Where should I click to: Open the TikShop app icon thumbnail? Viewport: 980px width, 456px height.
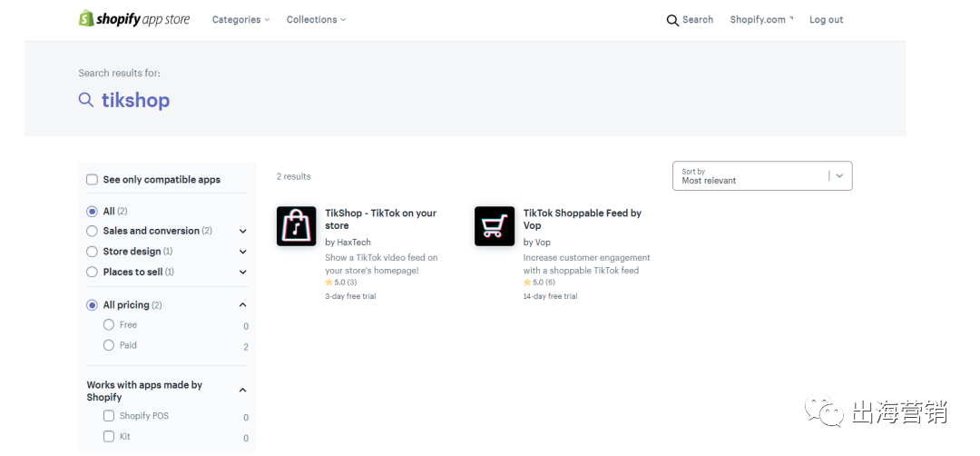point(296,226)
